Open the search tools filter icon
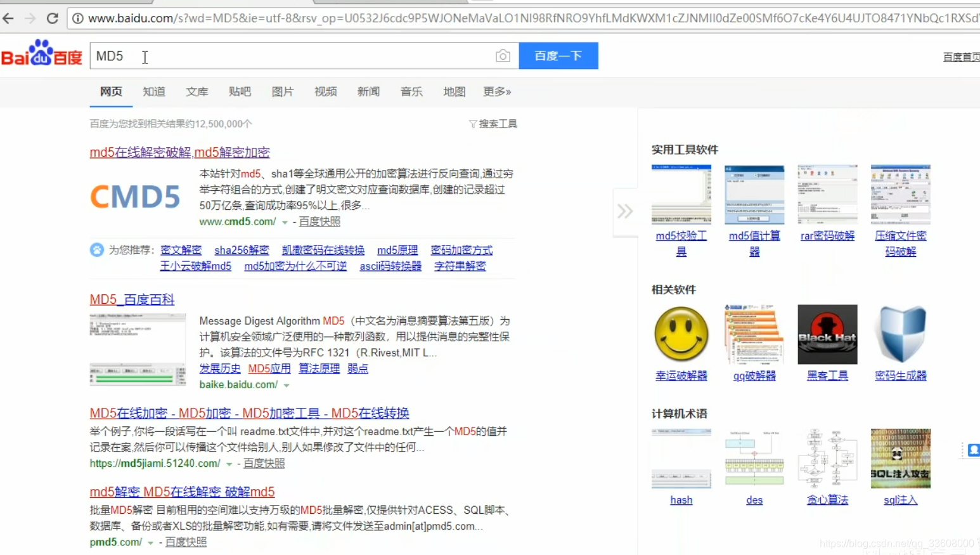Image resolution: width=980 pixels, height=555 pixels. pos(473,124)
